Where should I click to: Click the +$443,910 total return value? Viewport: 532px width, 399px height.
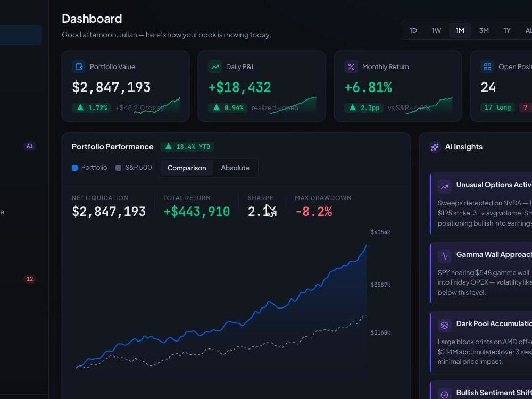pyautogui.click(x=196, y=212)
